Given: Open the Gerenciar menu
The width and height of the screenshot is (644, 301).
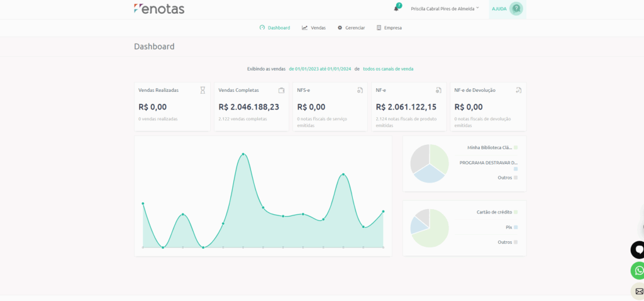Looking at the screenshot, I should 351,28.
